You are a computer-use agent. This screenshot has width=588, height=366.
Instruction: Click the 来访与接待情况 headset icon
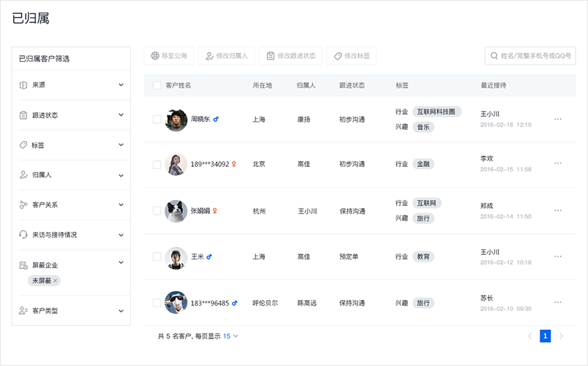click(x=24, y=234)
